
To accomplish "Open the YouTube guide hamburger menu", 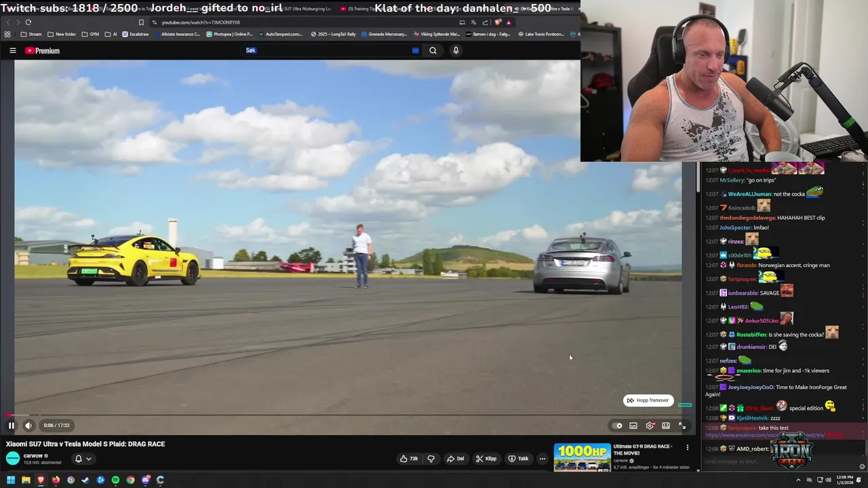I will point(12,50).
